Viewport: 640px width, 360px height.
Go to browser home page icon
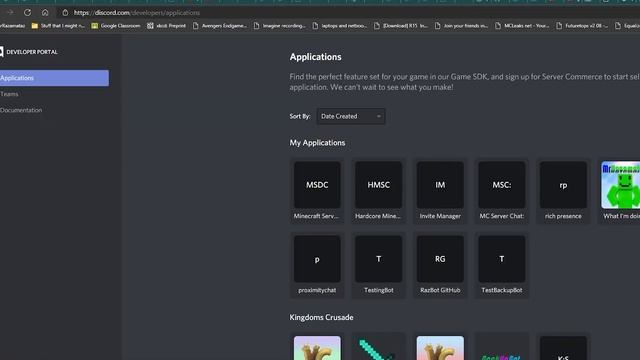click(x=45, y=13)
